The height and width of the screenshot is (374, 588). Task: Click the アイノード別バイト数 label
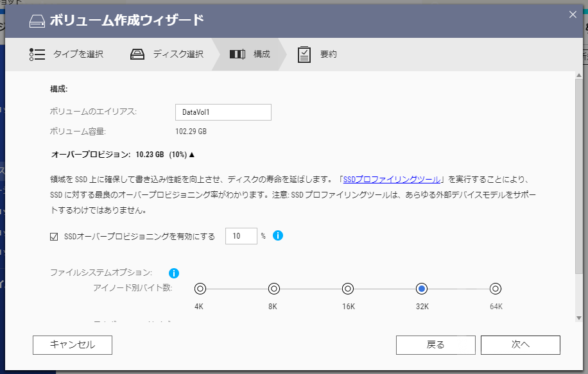[x=133, y=288]
